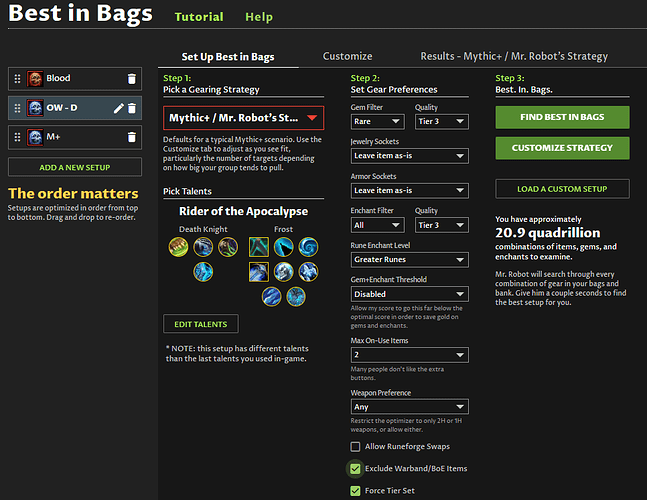Select the swirl Frost talent icon
Viewport: 647px width, 500px height.
click(x=308, y=247)
